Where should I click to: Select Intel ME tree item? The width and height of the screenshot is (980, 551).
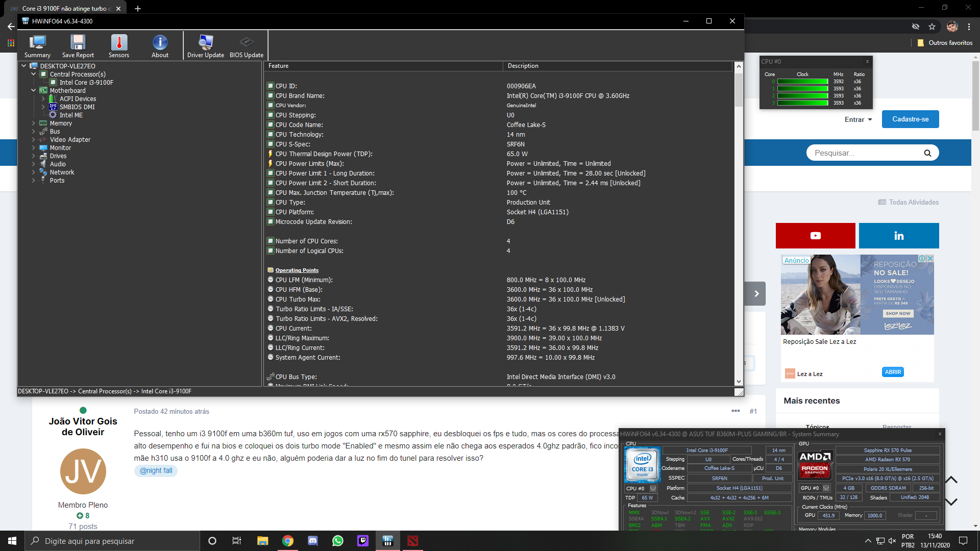pyautogui.click(x=71, y=115)
